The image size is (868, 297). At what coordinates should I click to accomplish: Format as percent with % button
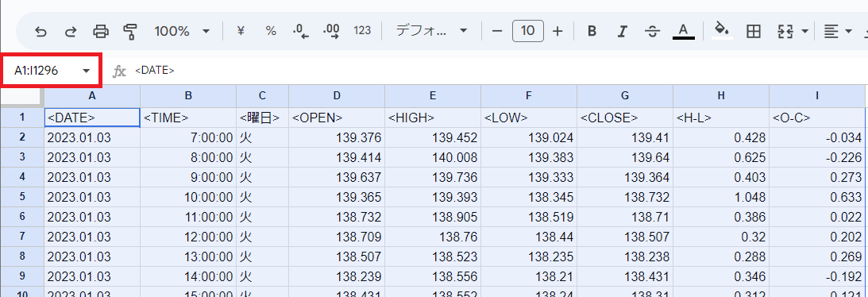click(x=271, y=31)
